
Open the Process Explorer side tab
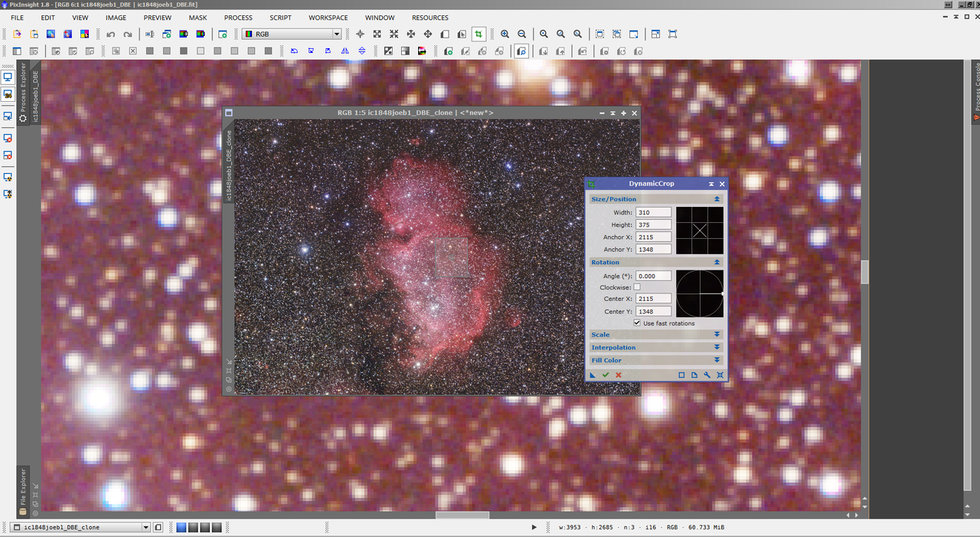tap(23, 91)
